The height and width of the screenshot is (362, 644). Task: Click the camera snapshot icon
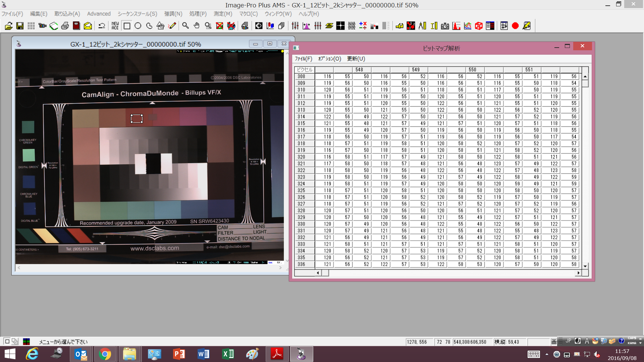[x=445, y=26]
